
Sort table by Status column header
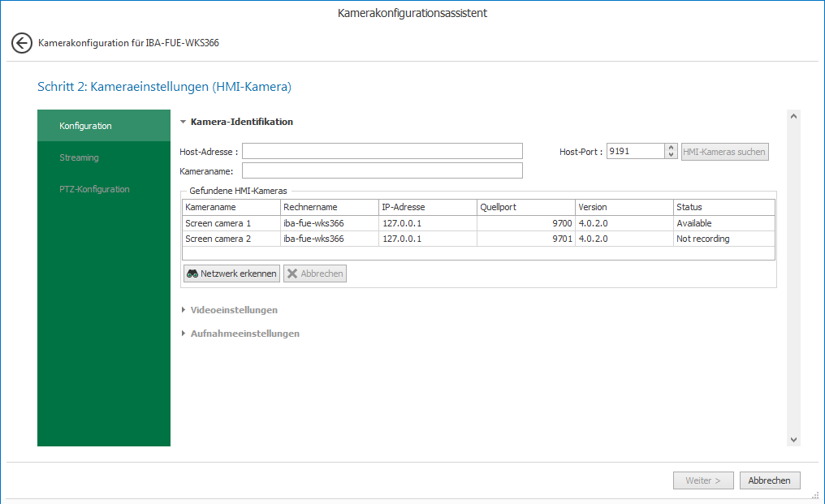pos(723,207)
